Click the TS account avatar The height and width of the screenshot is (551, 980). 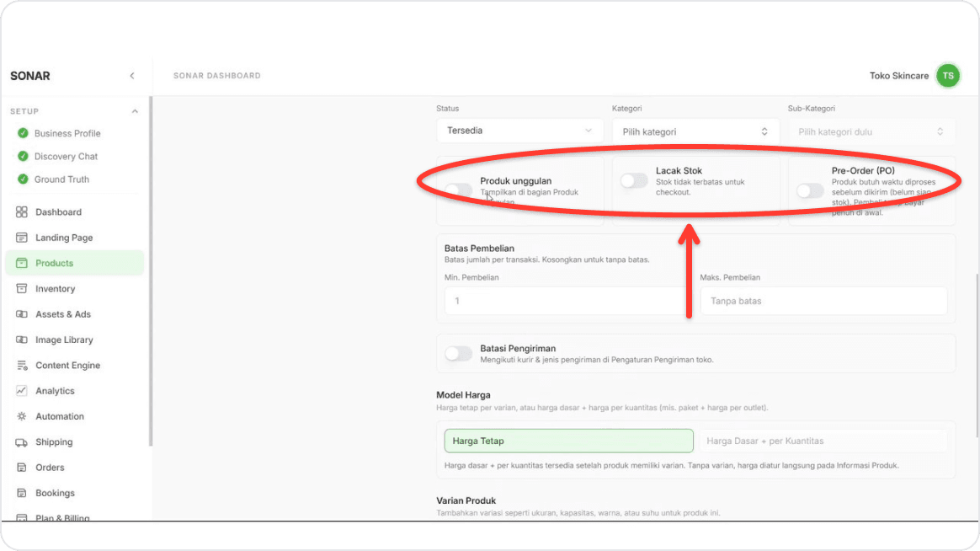pos(947,76)
